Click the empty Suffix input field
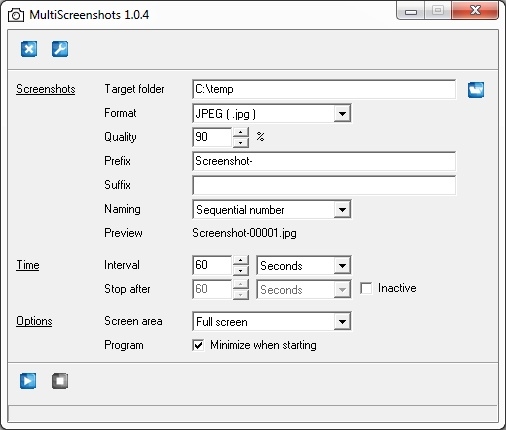 click(x=324, y=185)
